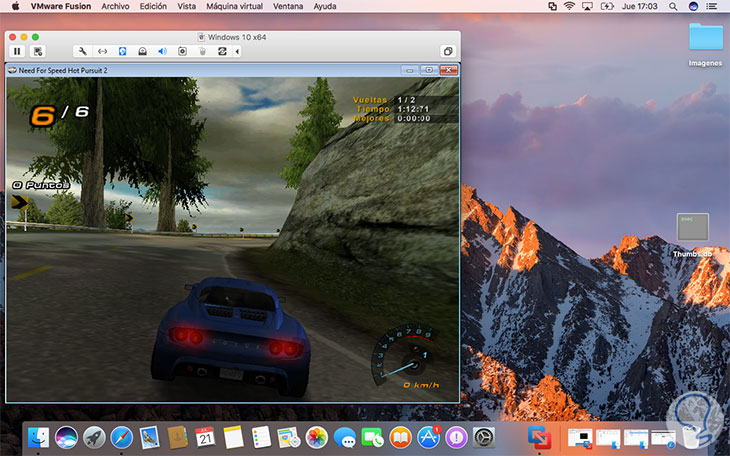Image resolution: width=730 pixels, height=456 pixels.
Task: Open FaceTime from the Dock
Action: pyautogui.click(x=372, y=437)
